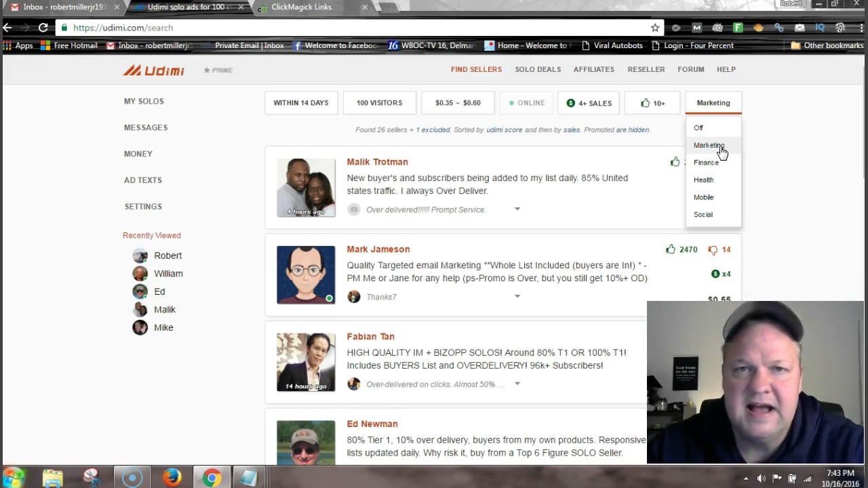The width and height of the screenshot is (868, 488).
Task: Close the ClickMagick Links tab
Action: [x=365, y=7]
